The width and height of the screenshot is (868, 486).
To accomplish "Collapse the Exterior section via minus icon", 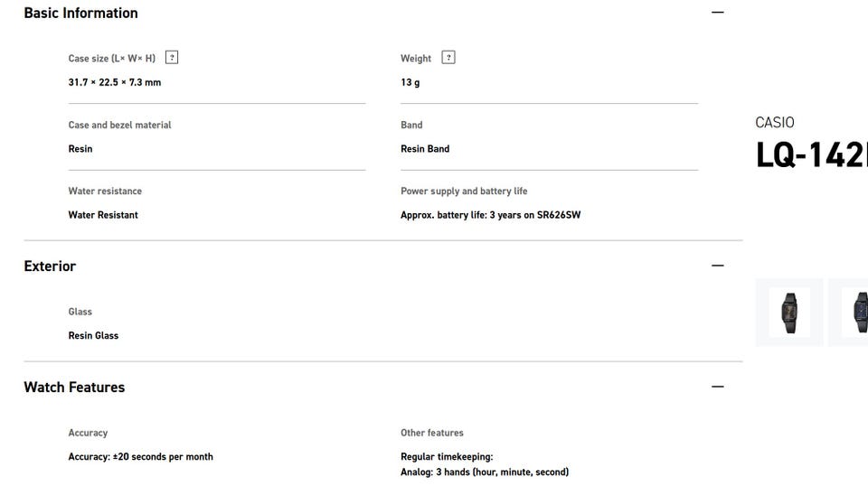I will point(718,266).
